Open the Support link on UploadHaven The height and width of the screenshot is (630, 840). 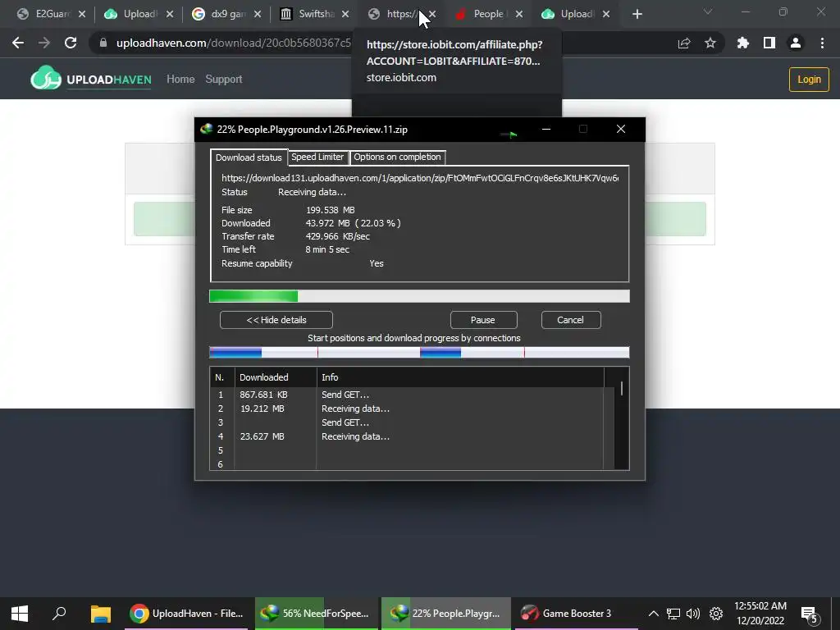tap(224, 80)
